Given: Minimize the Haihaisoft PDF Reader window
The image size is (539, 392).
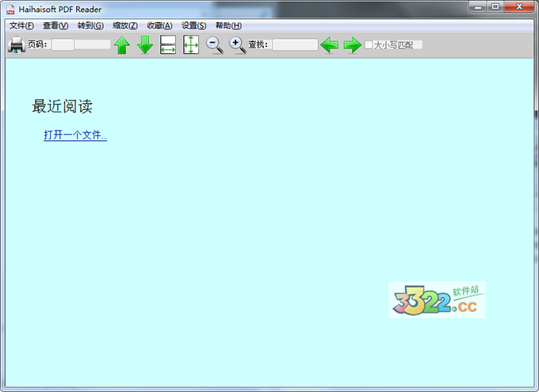Looking at the screenshot, I should coord(478,7).
